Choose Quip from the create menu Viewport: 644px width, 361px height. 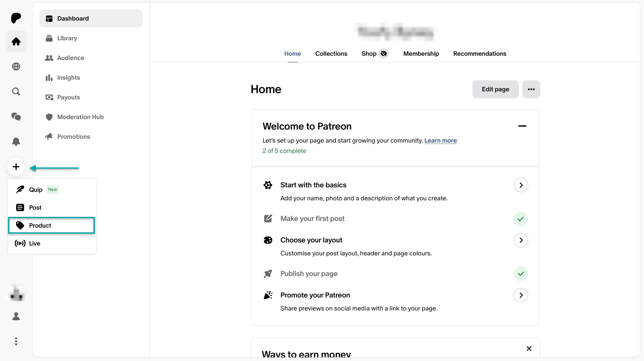pos(52,190)
